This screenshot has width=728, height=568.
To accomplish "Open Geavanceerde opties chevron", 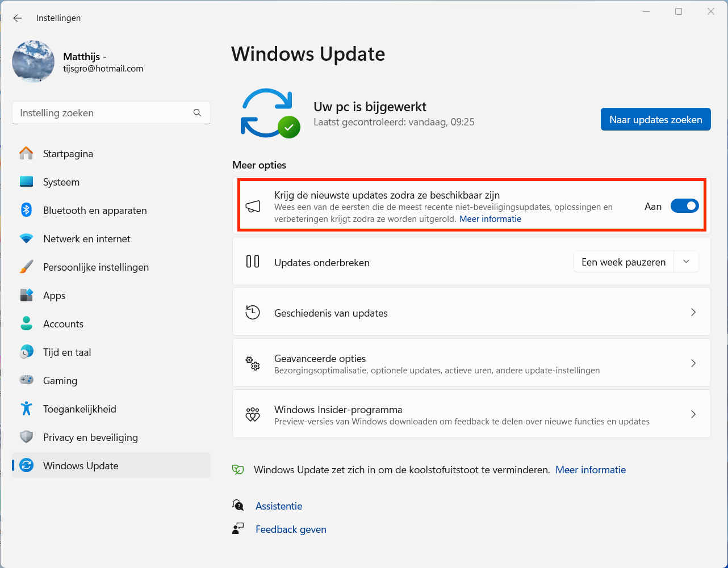I will coord(693,363).
